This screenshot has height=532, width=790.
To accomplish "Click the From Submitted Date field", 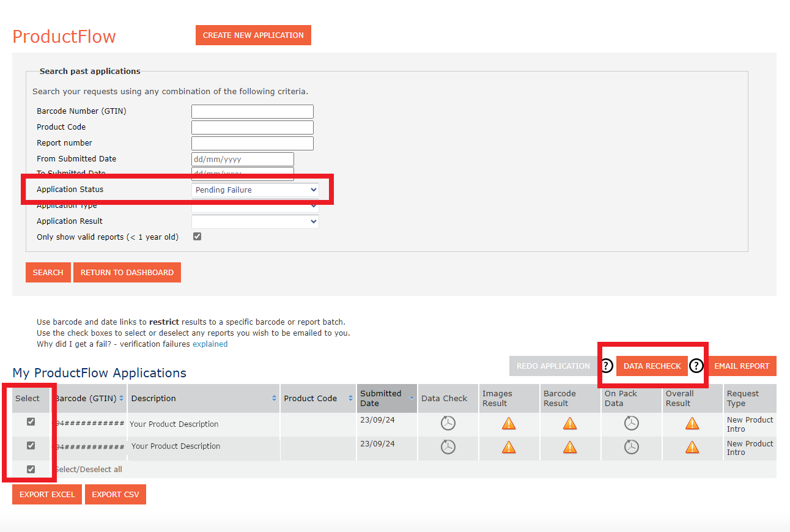I will click(x=243, y=159).
